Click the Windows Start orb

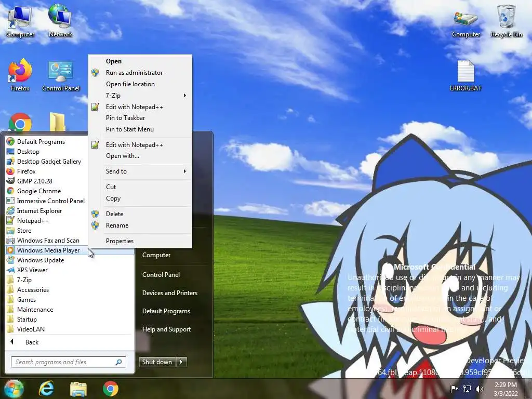[14, 389]
